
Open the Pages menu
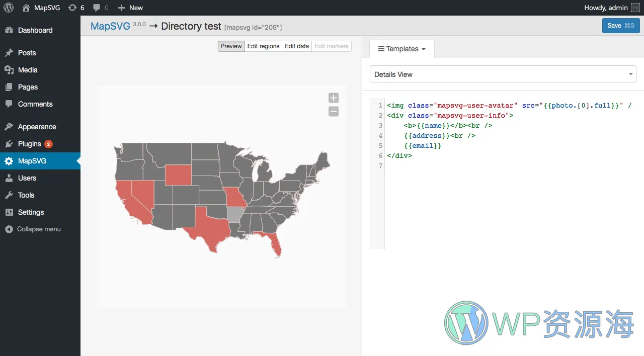(x=40, y=87)
